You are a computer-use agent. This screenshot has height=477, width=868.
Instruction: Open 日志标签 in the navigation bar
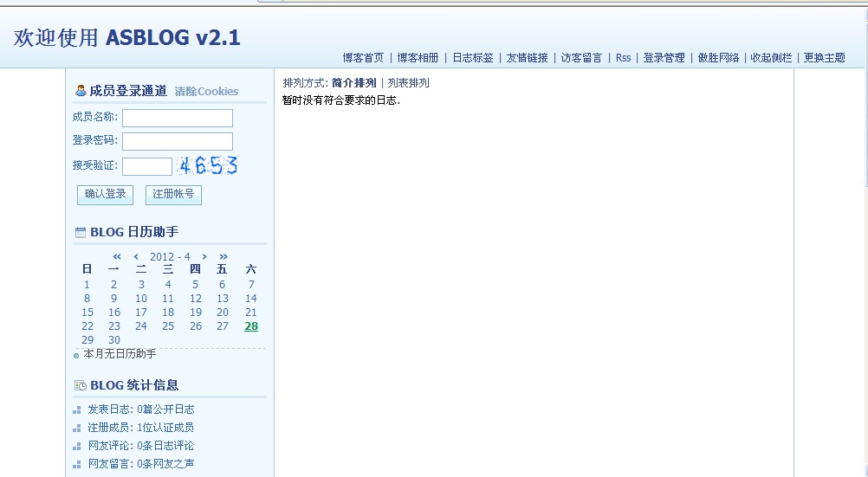pos(473,57)
